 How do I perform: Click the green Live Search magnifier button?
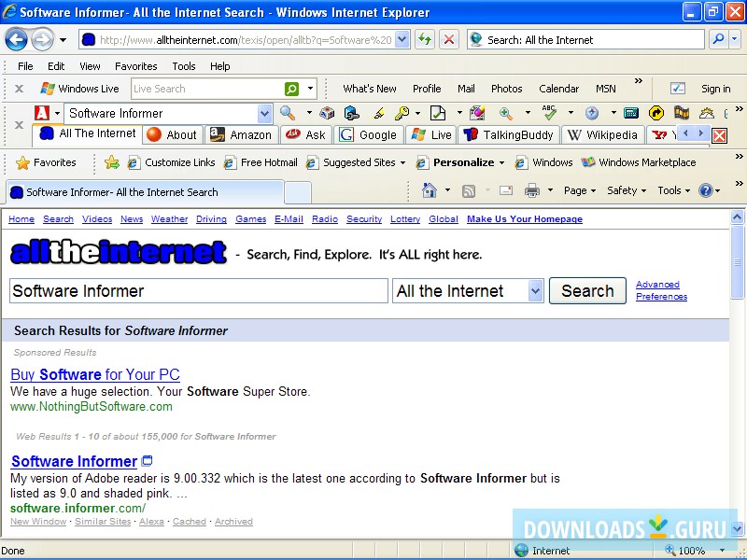click(x=291, y=89)
